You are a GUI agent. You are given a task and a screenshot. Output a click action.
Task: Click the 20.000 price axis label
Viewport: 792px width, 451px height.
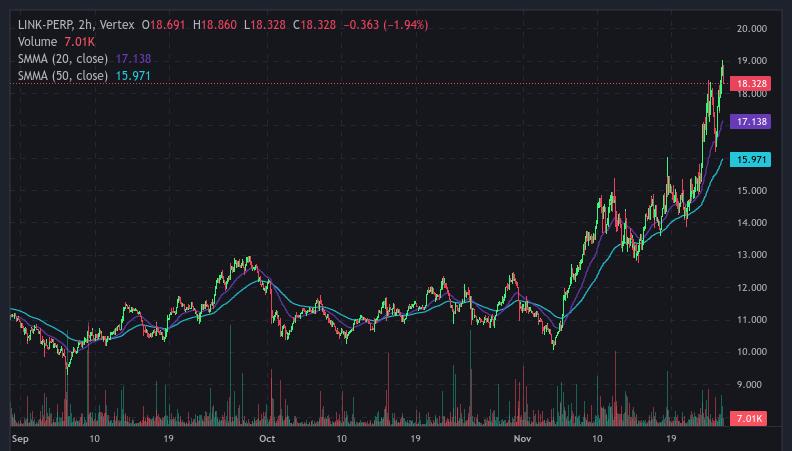(752, 29)
